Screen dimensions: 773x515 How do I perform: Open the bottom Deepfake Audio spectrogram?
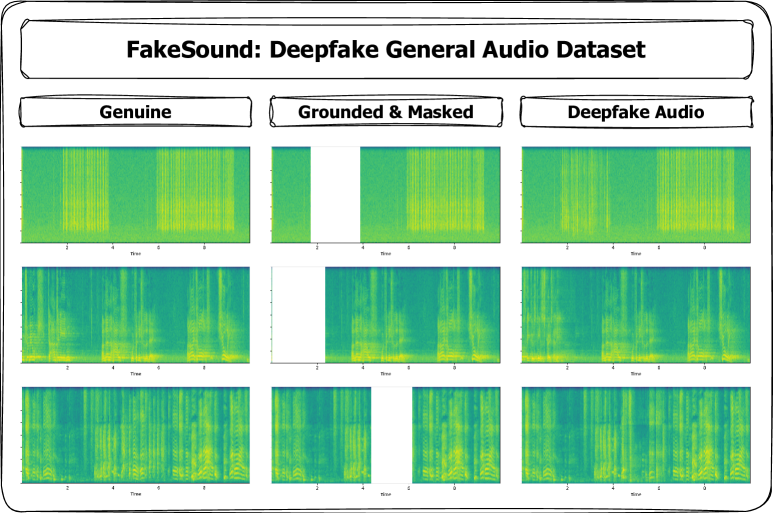tap(636, 435)
